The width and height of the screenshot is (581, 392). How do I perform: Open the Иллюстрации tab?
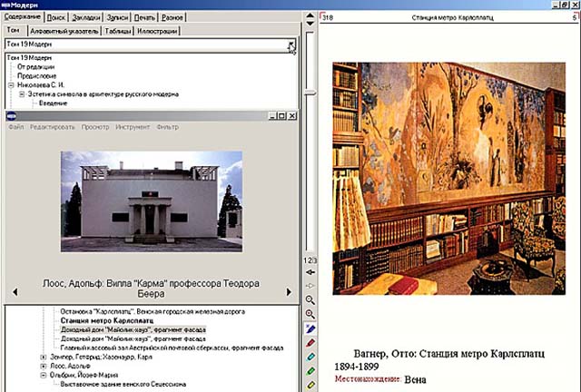pyautogui.click(x=158, y=30)
